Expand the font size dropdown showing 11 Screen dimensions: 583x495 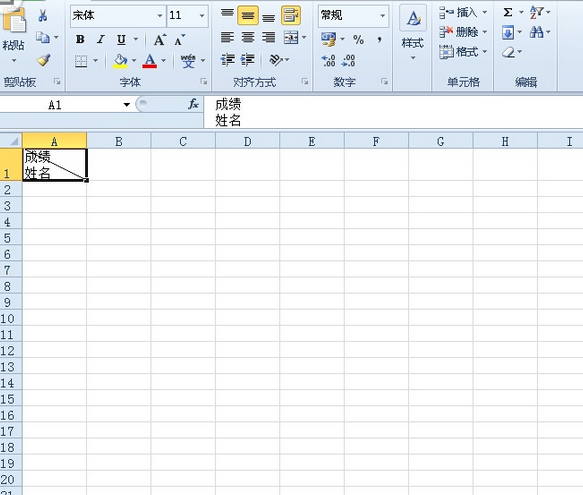pos(187,16)
